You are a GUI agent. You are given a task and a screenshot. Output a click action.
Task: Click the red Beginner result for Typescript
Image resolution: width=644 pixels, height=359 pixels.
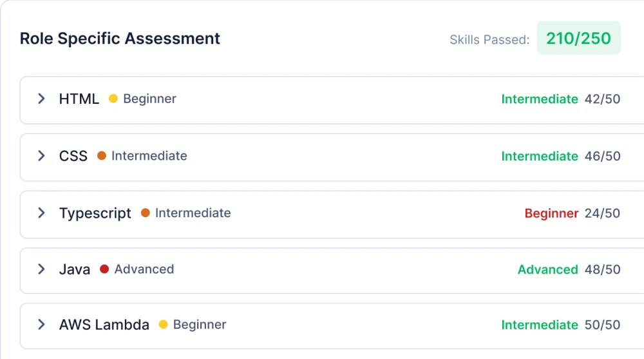coord(551,213)
